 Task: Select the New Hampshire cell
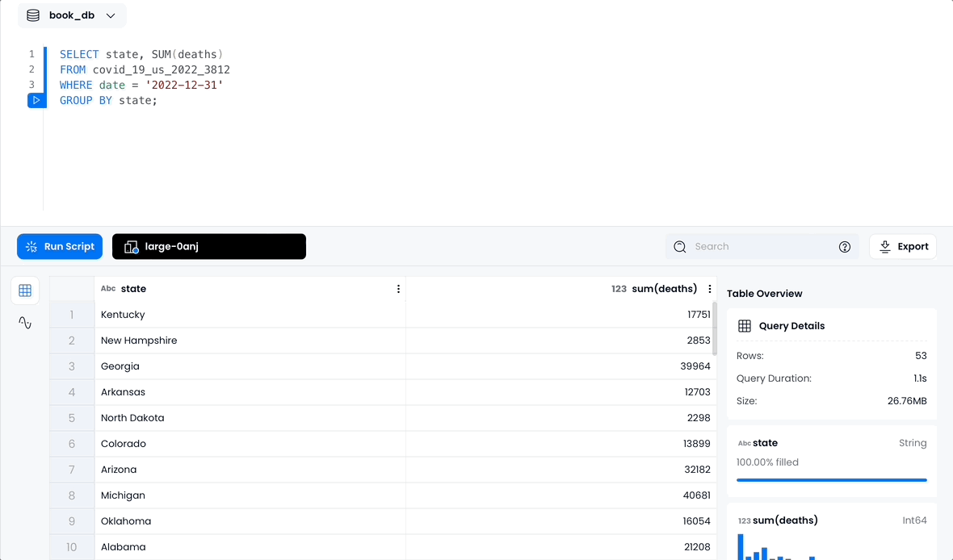point(250,341)
